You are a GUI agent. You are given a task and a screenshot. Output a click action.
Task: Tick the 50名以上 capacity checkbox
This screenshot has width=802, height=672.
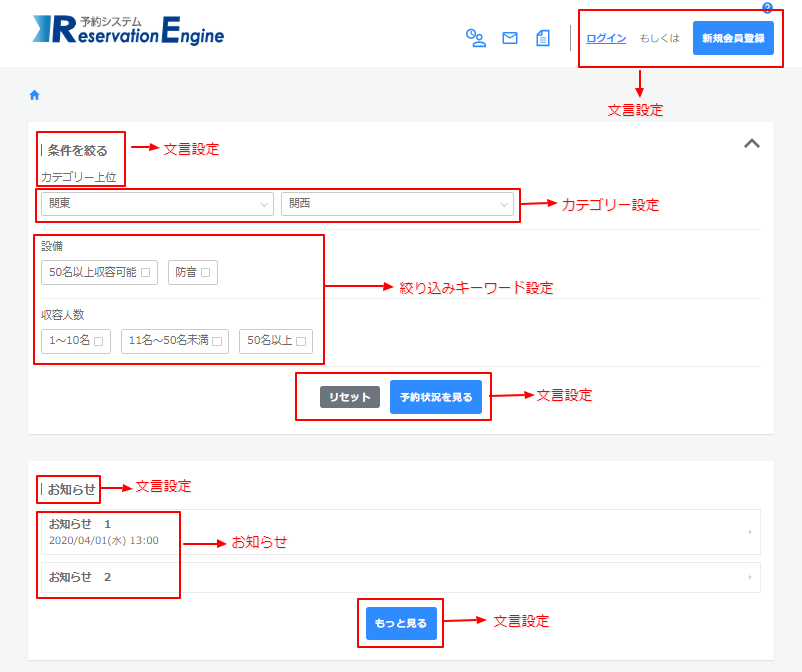pyautogui.click(x=301, y=342)
